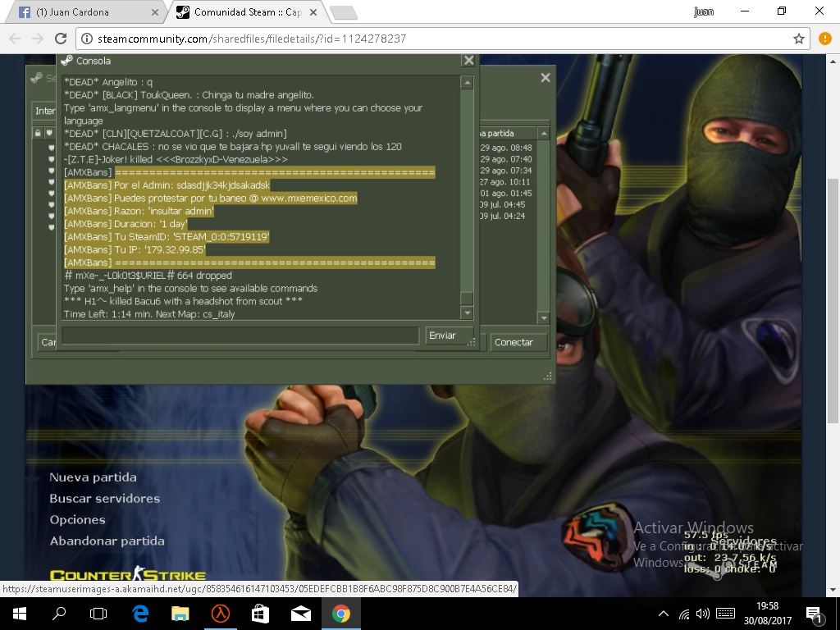Open Opciones from the game menu
Image resolution: width=840 pixels, height=630 pixels.
click(78, 519)
